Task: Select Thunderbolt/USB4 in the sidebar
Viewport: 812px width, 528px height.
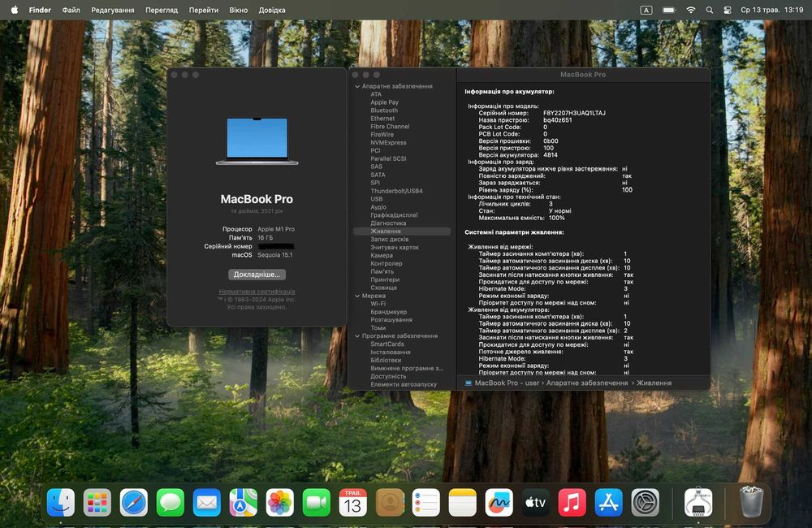Action: pyautogui.click(x=397, y=191)
